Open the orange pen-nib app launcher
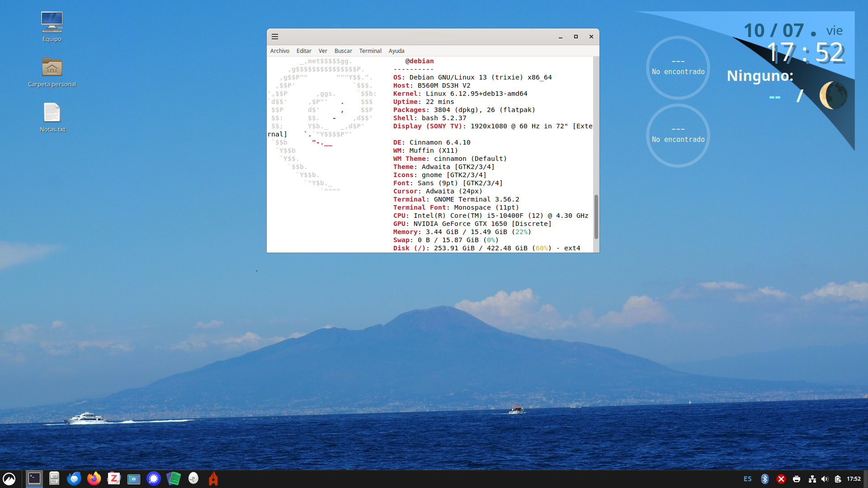868x488 pixels. (213, 479)
